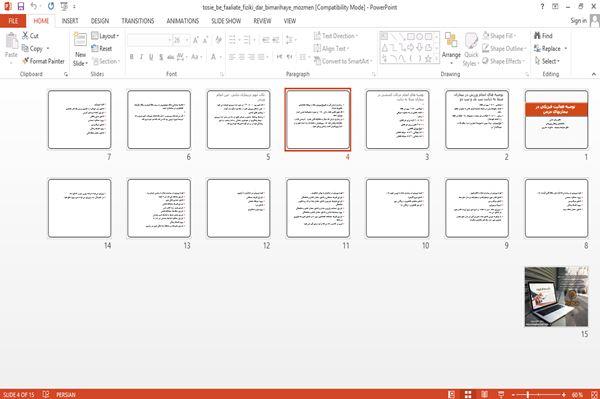This screenshot has height=399, width=600.
Task: Click the Save icon in the title bar
Action: coord(21,6)
